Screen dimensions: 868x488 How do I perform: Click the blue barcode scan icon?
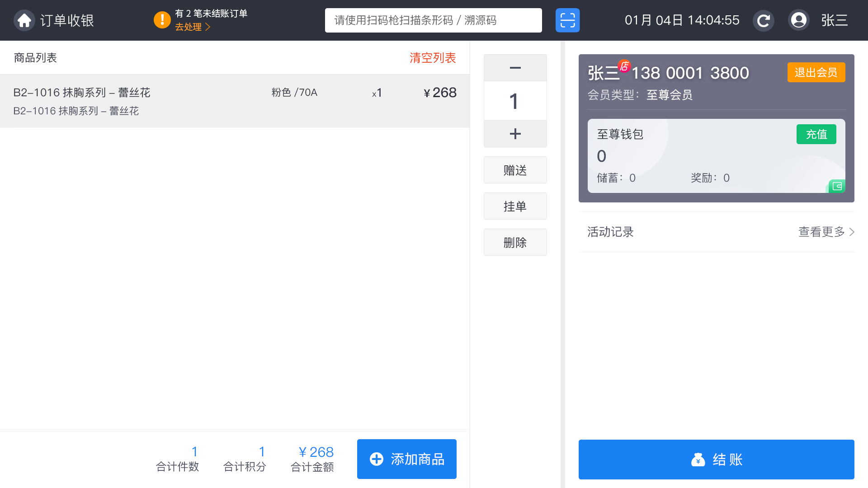567,20
